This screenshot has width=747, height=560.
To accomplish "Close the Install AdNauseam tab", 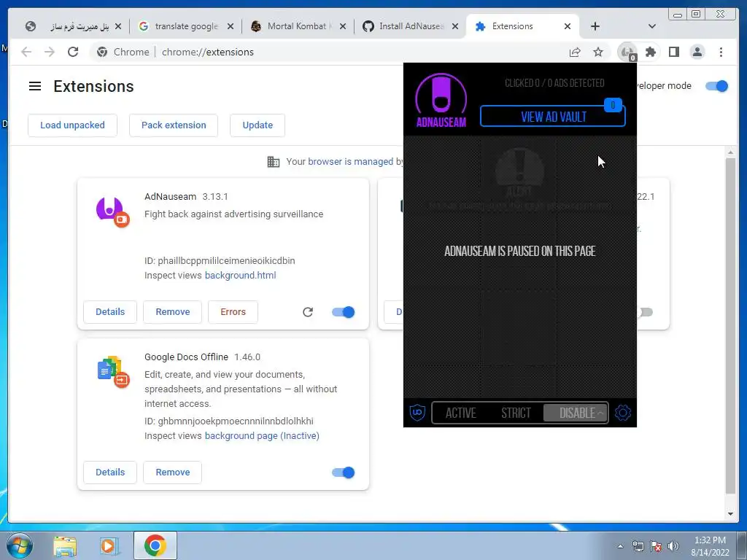I will 455,26.
